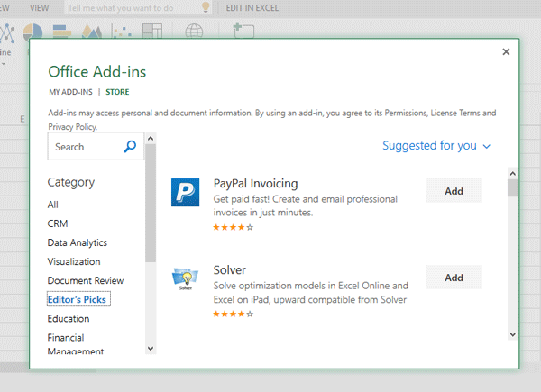Click the PayPal Invoicing logo icon
This screenshot has width=541, height=392.
click(186, 192)
